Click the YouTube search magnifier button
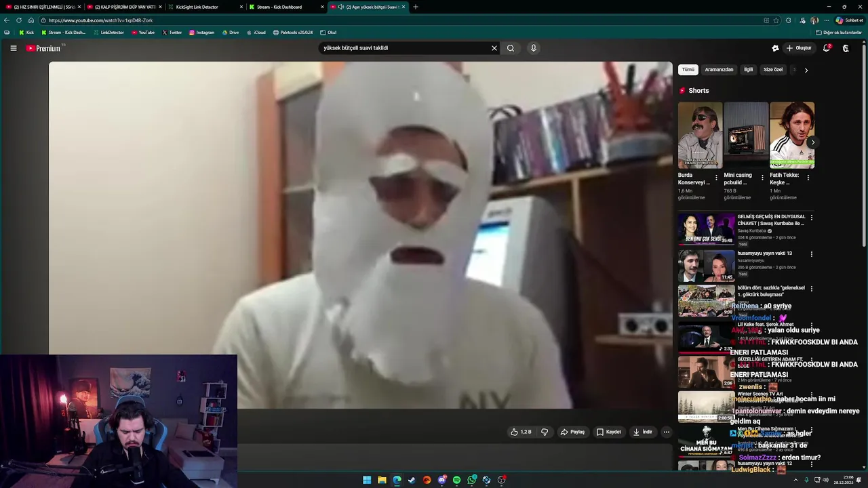Image resolution: width=868 pixels, height=488 pixels. pos(511,48)
